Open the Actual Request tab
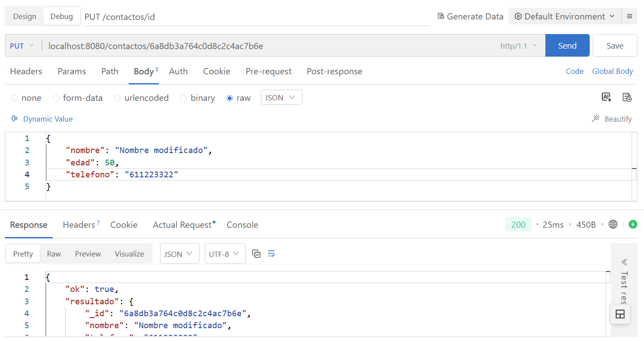This screenshot has width=644, height=341. coord(184,225)
